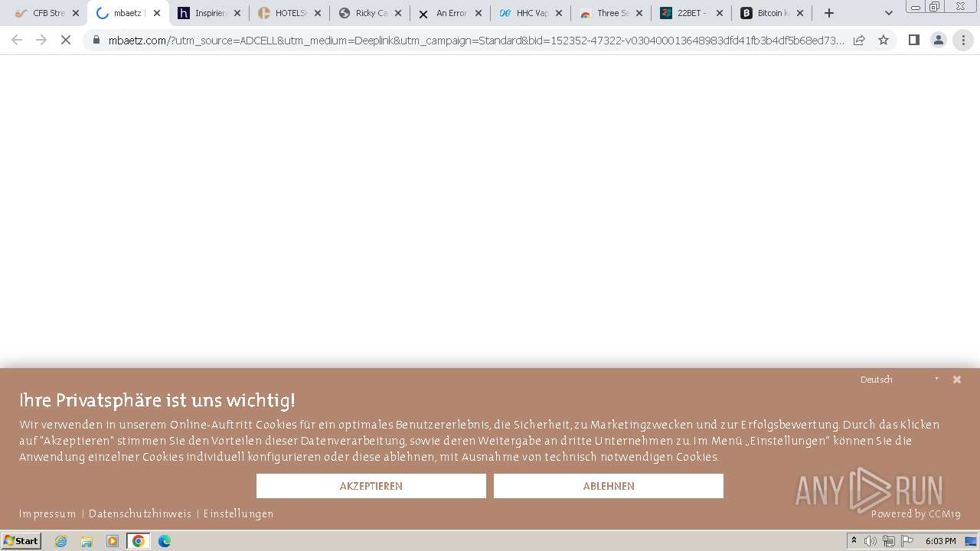Open the Datenschutzhinweis link
This screenshot has width=980, height=551.
[140, 514]
